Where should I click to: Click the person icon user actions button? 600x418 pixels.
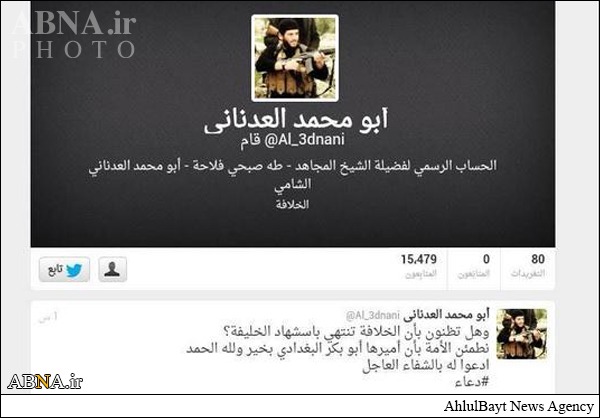[x=112, y=269]
